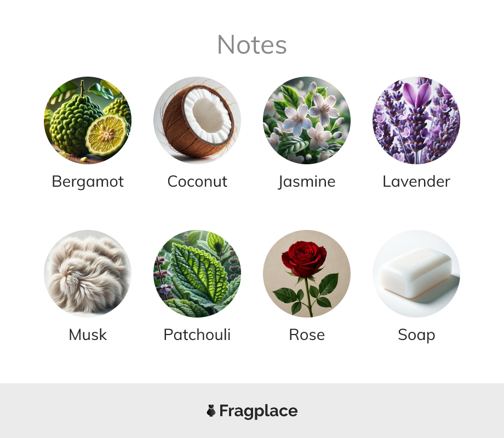This screenshot has width=504, height=438.
Task: Open the Fragplace logo text
Action: point(259,411)
